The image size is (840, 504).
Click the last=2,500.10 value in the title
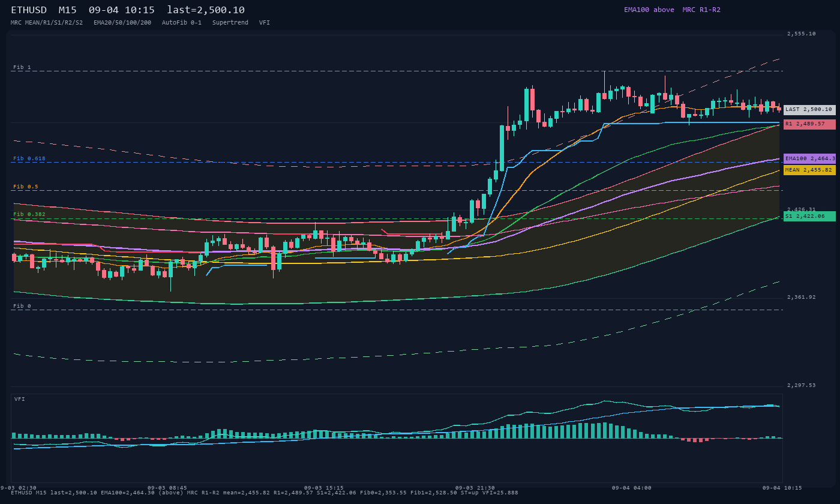(x=206, y=10)
